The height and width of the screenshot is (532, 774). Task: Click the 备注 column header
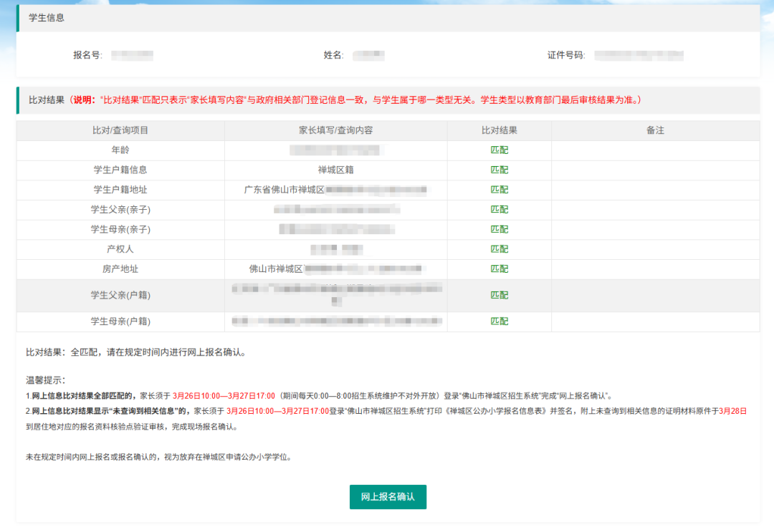[655, 130]
